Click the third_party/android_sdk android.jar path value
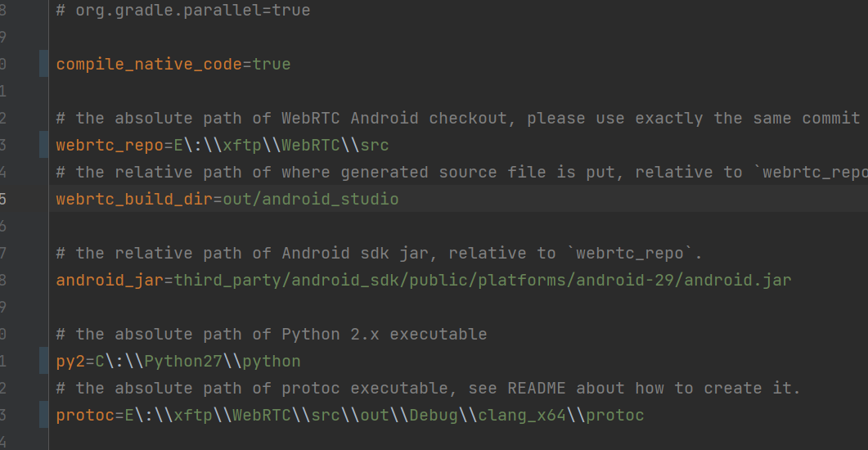Screen dimensions: 868x450 click(483, 280)
